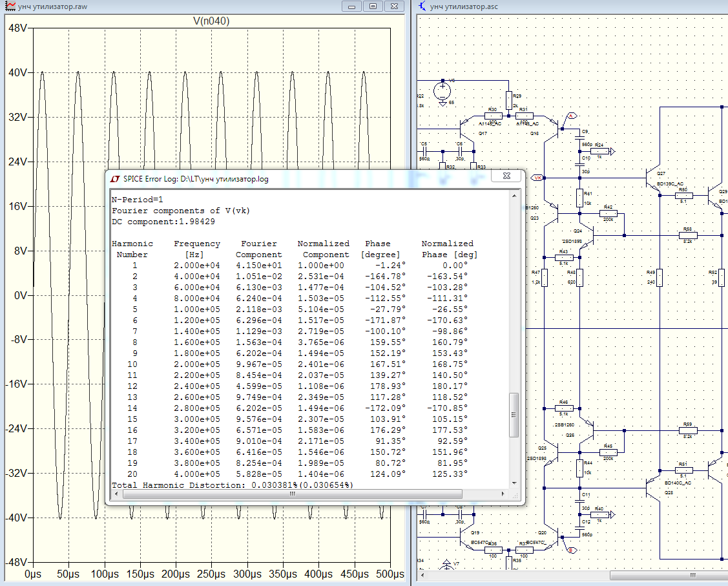Click the schematic horizontal scrollbar left arrow
Screen dimensions: 728x586
(x=422, y=575)
